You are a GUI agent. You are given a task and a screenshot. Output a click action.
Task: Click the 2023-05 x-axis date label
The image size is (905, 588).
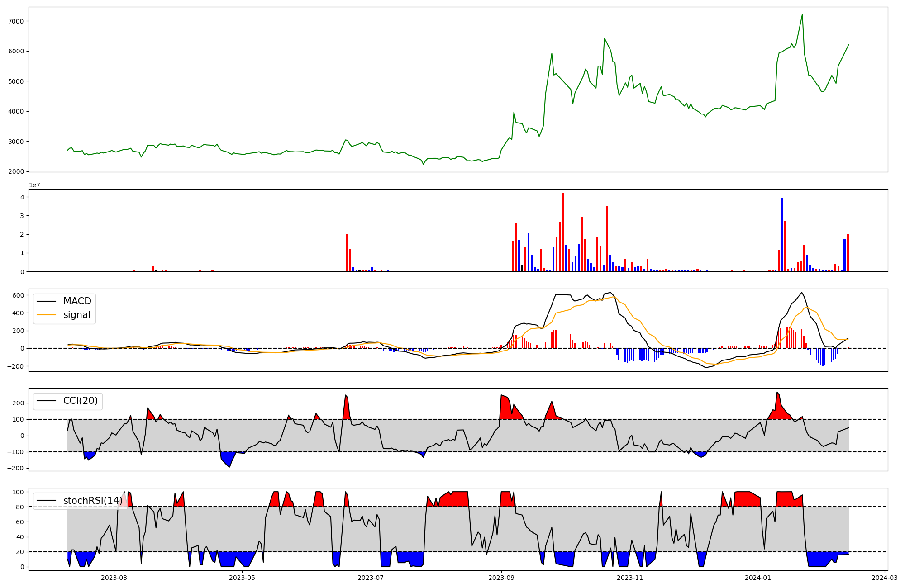pos(242,578)
